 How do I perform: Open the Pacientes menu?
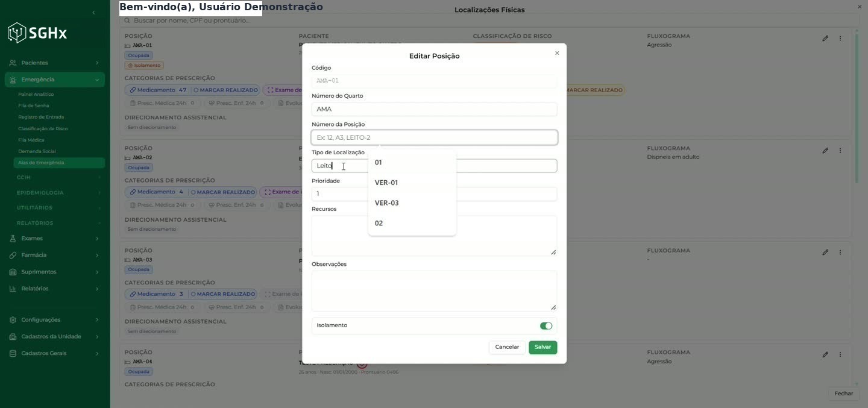(54, 63)
